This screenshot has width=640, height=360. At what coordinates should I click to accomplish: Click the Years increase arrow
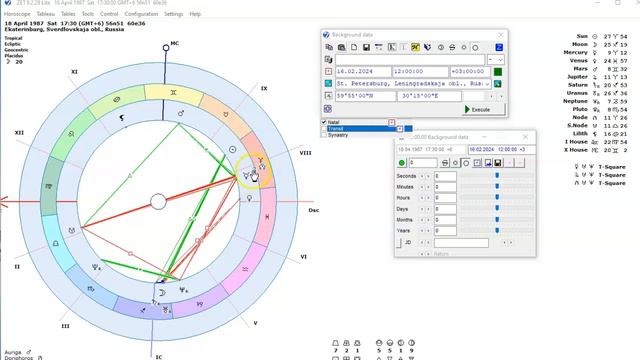pos(428,231)
